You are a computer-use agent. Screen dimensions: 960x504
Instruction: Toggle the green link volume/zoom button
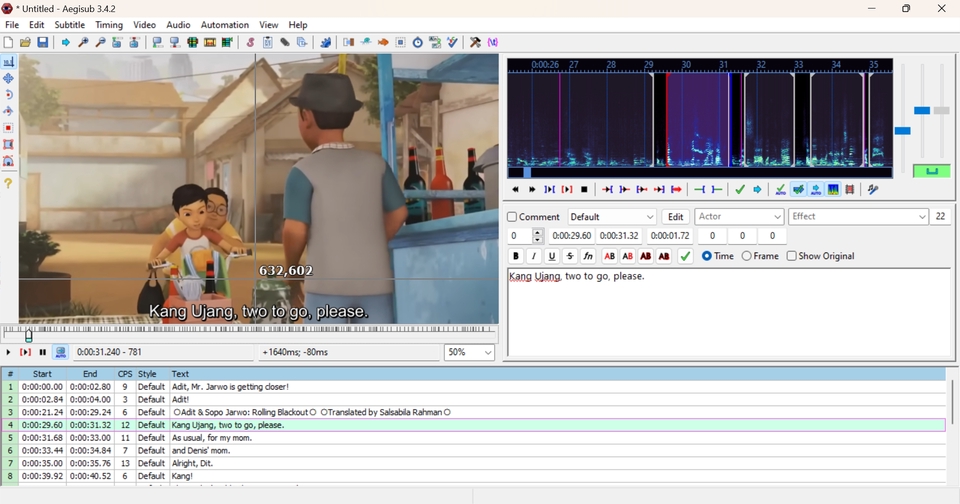tap(931, 171)
